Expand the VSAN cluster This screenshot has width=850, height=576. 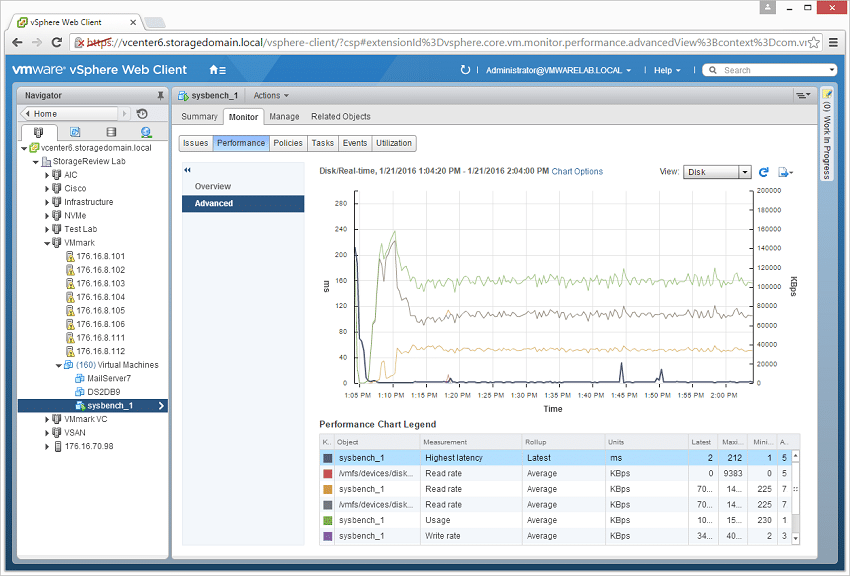click(x=47, y=433)
